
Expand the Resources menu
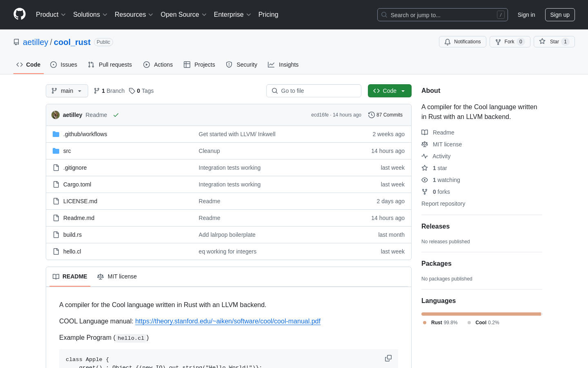tap(134, 14)
